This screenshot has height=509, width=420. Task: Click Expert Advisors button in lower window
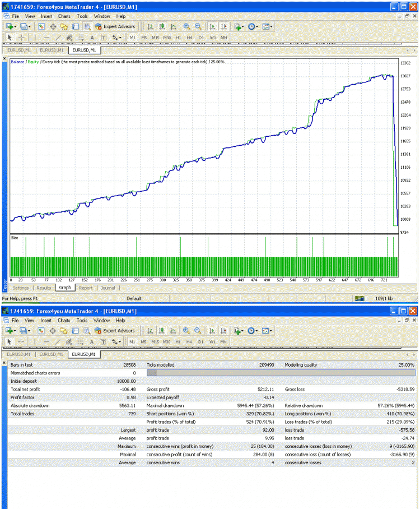(115, 331)
